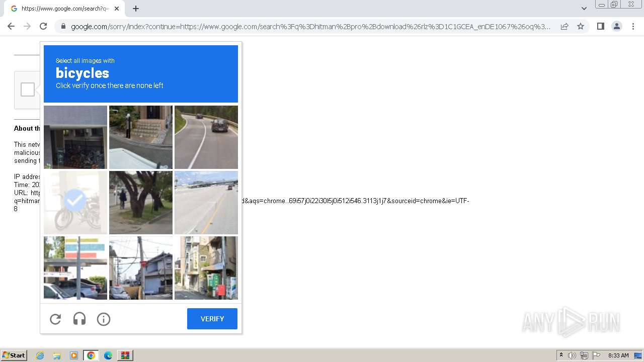Open Microsoft Edge from taskbar
644x362 pixels.
click(x=108, y=355)
